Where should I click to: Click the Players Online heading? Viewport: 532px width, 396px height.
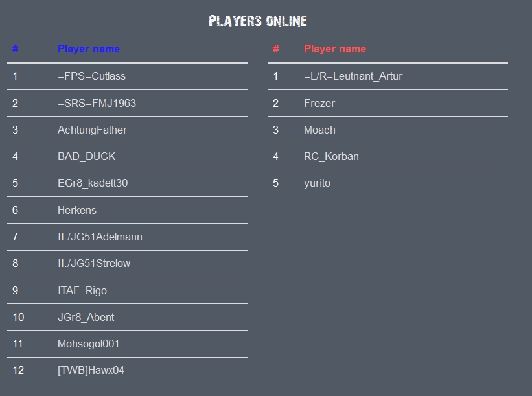258,21
